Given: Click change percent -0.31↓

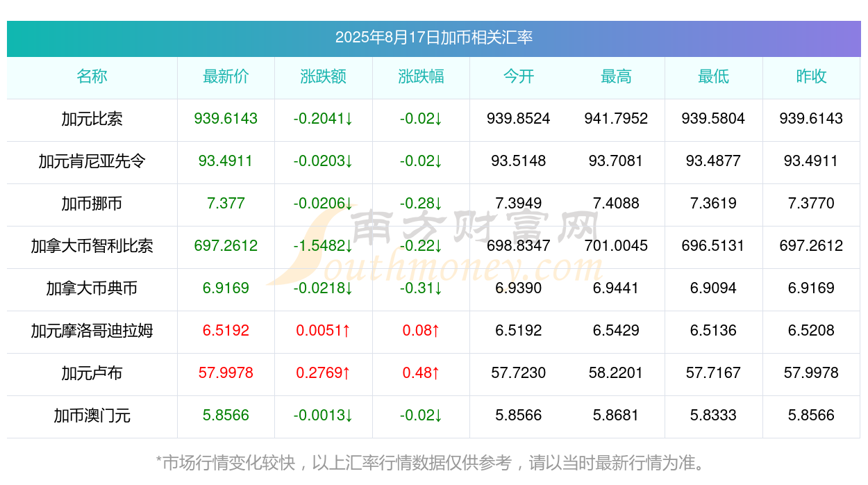Looking at the screenshot, I should [421, 288].
